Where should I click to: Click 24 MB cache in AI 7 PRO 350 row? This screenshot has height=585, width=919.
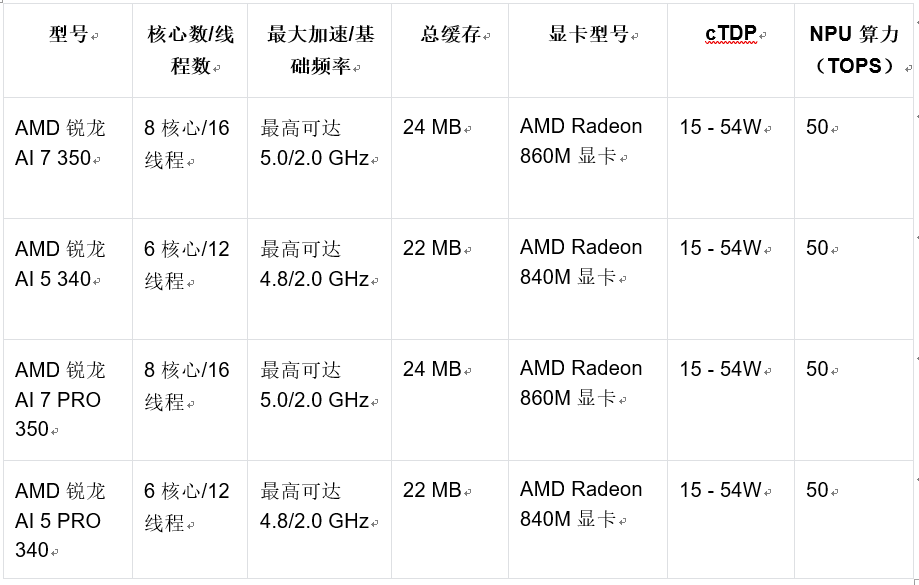point(433,370)
